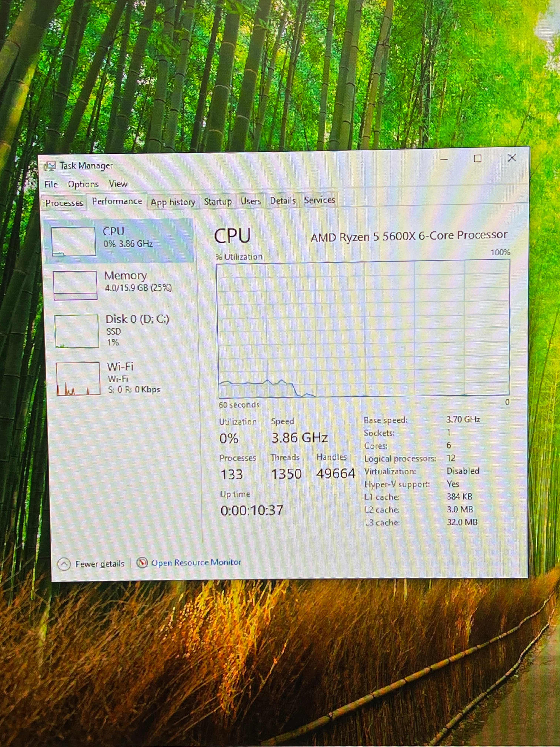The width and height of the screenshot is (560, 747).
Task: Click the 0% utilization value
Action: pyautogui.click(x=229, y=439)
